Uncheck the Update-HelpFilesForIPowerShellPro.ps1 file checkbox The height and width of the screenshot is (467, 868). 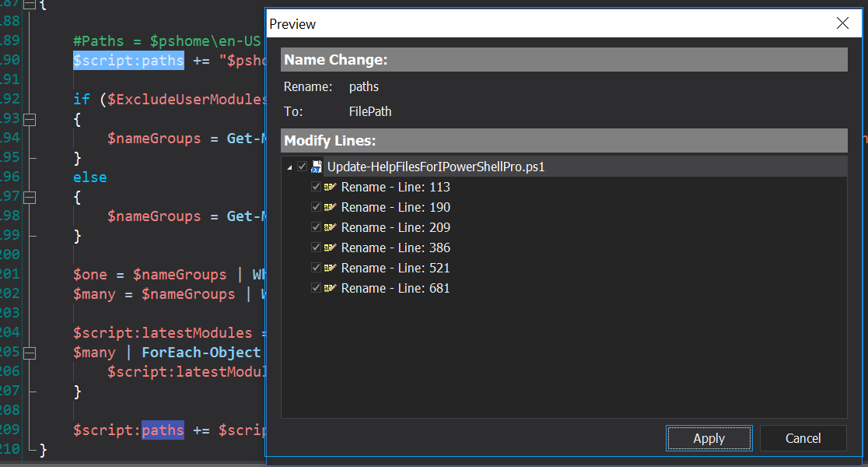coord(303,167)
